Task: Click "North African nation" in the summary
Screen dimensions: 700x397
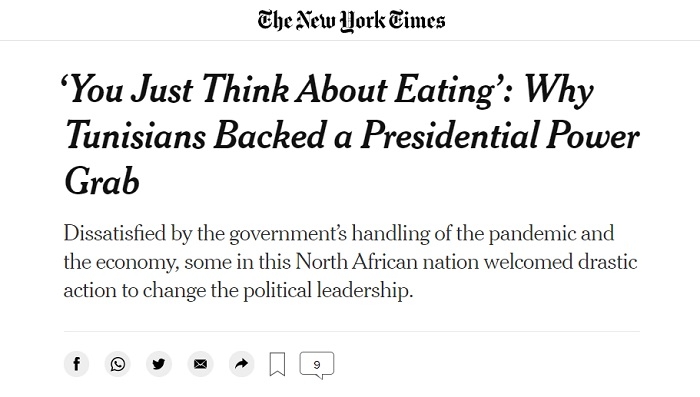Action: [387, 262]
